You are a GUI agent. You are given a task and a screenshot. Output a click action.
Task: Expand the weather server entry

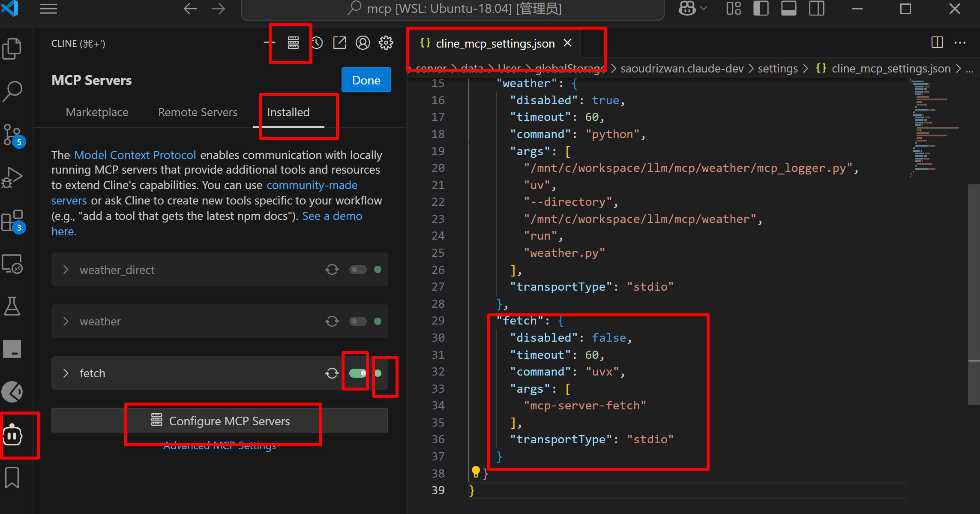(66, 322)
